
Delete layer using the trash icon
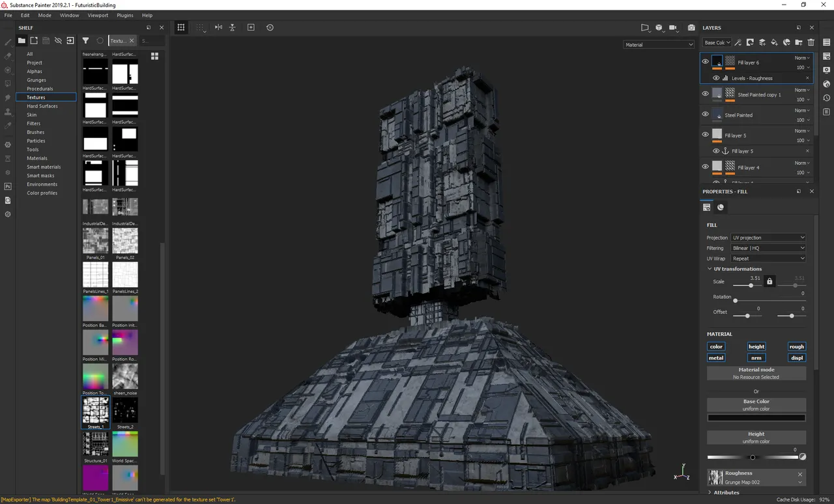pyautogui.click(x=811, y=42)
